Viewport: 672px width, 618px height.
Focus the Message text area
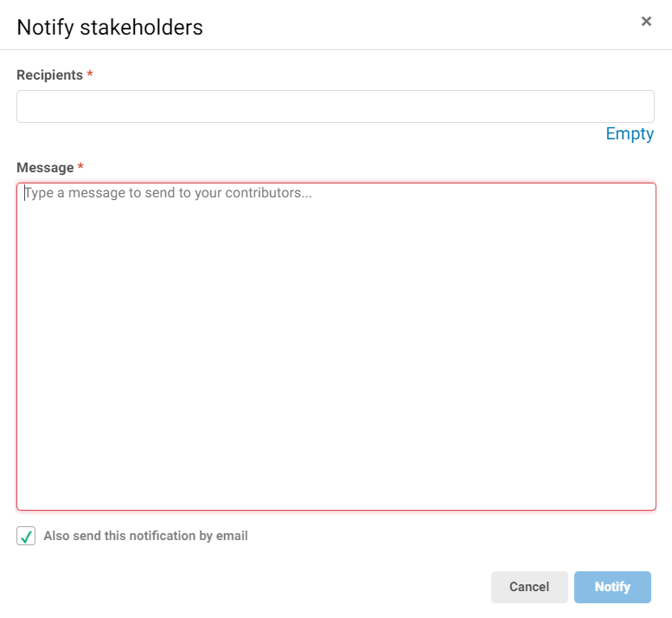336,346
